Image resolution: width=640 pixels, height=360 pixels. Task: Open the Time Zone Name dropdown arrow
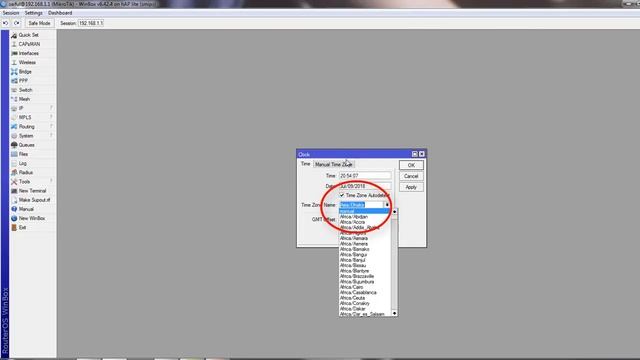[x=387, y=205]
